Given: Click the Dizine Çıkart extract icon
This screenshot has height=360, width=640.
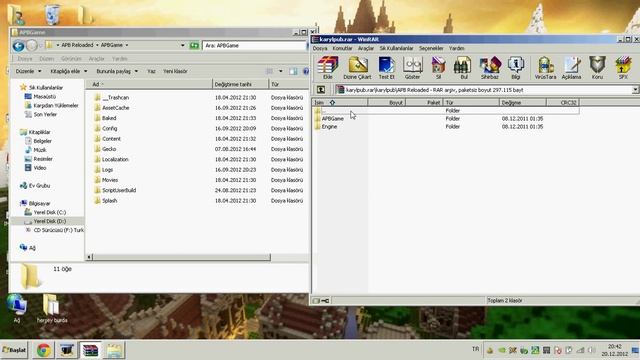Looking at the screenshot, I should click(358, 67).
